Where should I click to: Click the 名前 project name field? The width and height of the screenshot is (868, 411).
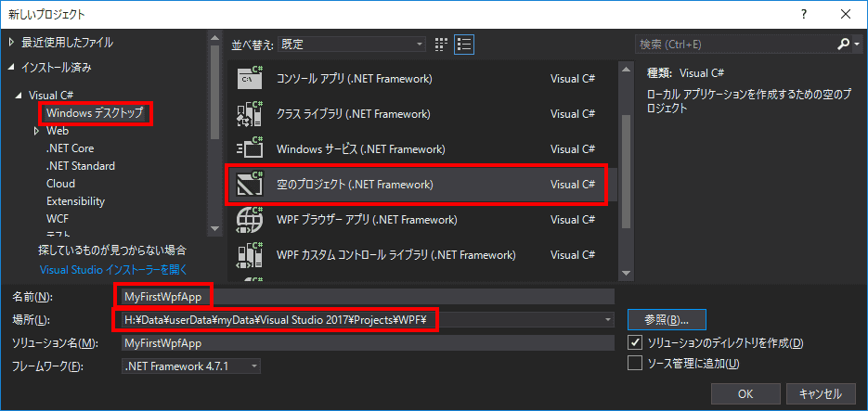click(x=368, y=297)
